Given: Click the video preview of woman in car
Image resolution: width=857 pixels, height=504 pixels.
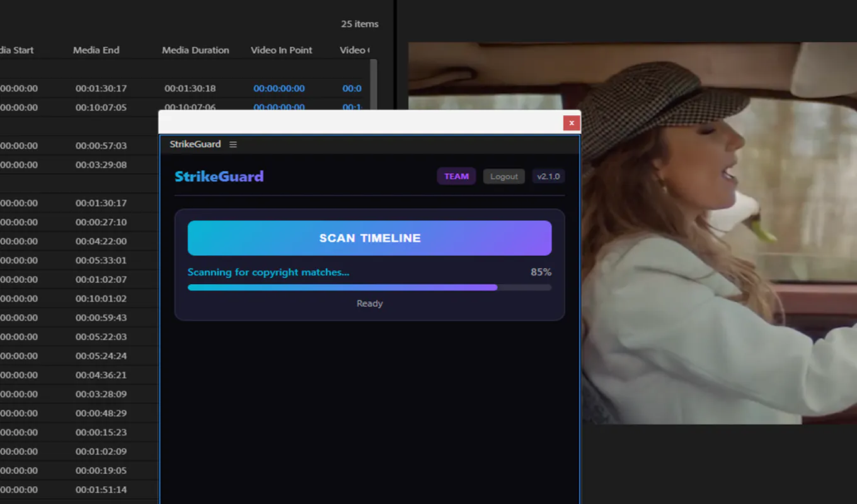Looking at the screenshot, I should click(x=633, y=233).
